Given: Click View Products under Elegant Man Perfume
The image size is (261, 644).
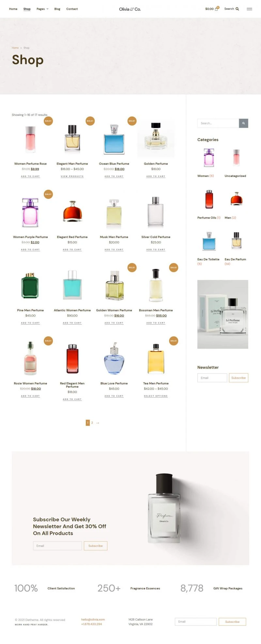Looking at the screenshot, I should [x=72, y=176].
